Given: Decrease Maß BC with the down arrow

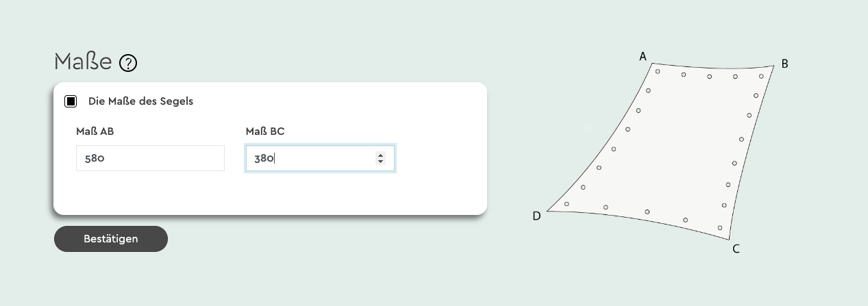Looking at the screenshot, I should click(380, 162).
